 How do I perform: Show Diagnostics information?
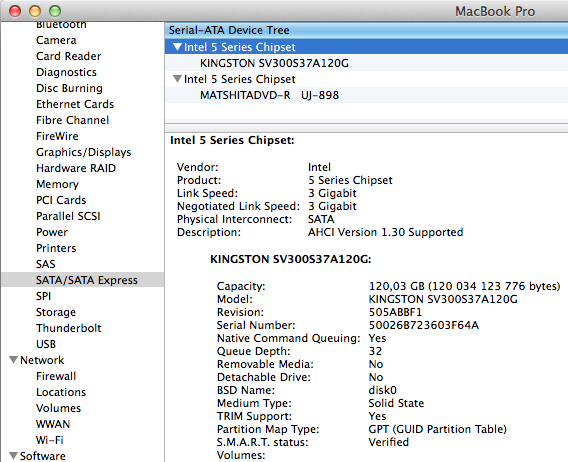tap(66, 72)
